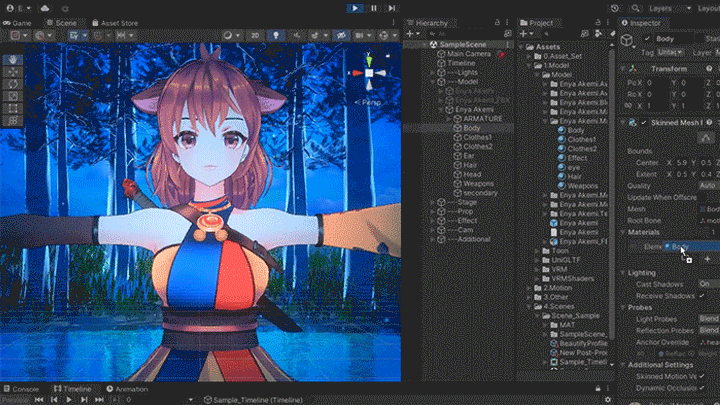Open the scene gizmos dropdown
Image resolution: width=720 pixels, height=405 pixels.
pyautogui.click(x=388, y=35)
